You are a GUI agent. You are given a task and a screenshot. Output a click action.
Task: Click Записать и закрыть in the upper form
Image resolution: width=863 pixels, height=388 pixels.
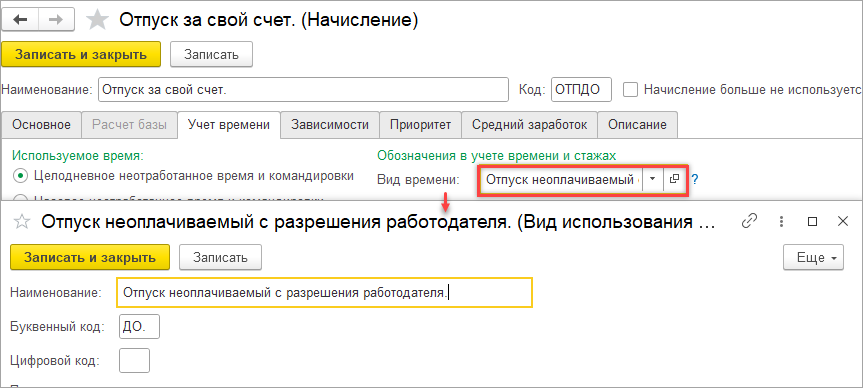tap(81, 54)
